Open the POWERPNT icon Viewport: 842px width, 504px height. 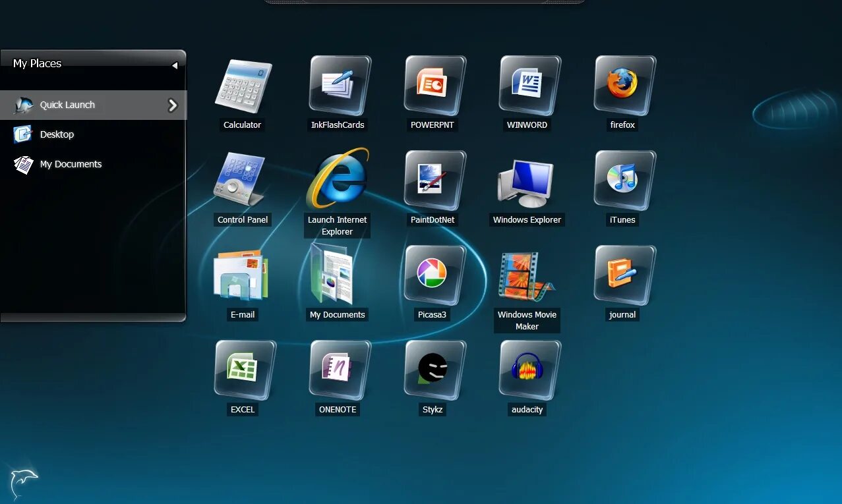click(435, 86)
